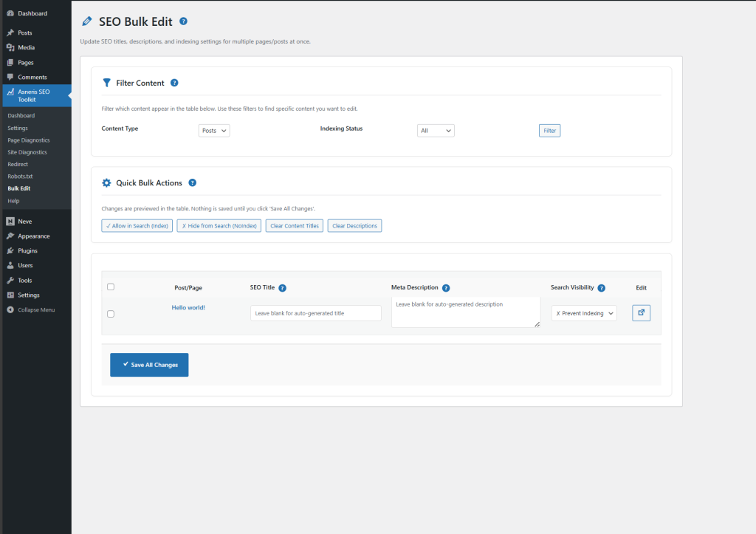Image resolution: width=756 pixels, height=534 pixels.
Task: Click the pencil icon beside SEO Bulk Edit
Action: coord(86,21)
